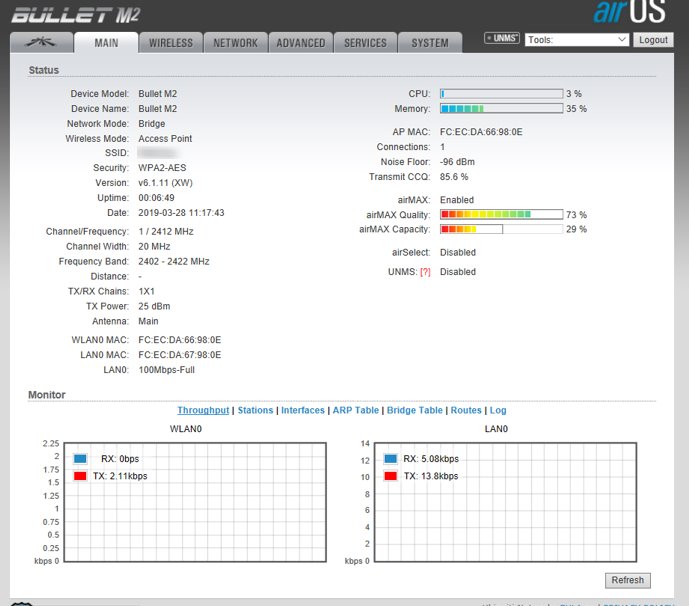Click the Network Mode value Bridge
This screenshot has height=606, width=689.
point(152,123)
